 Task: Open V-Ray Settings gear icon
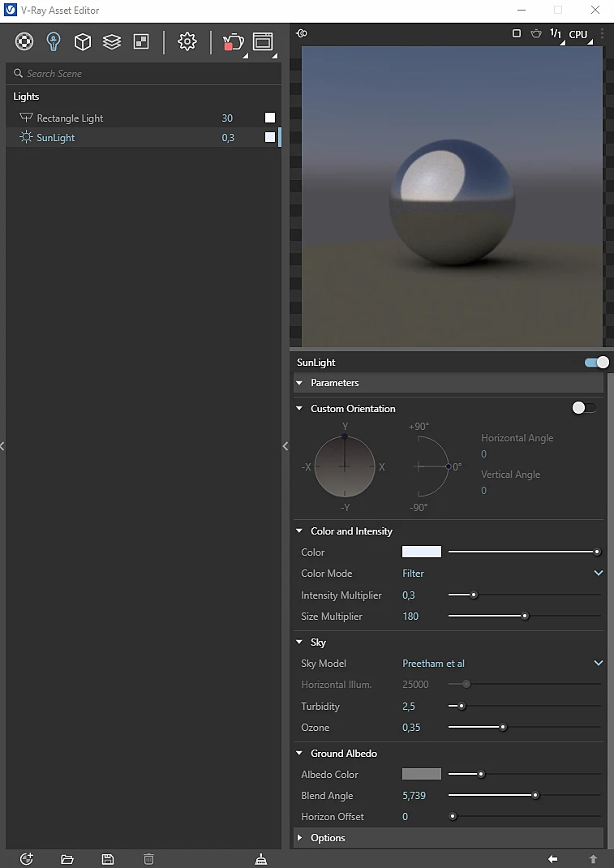click(187, 41)
